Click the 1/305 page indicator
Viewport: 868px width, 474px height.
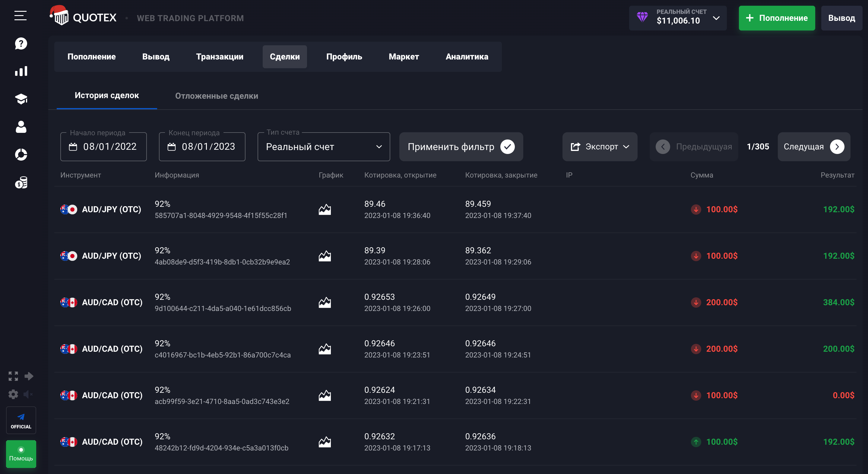tap(758, 146)
